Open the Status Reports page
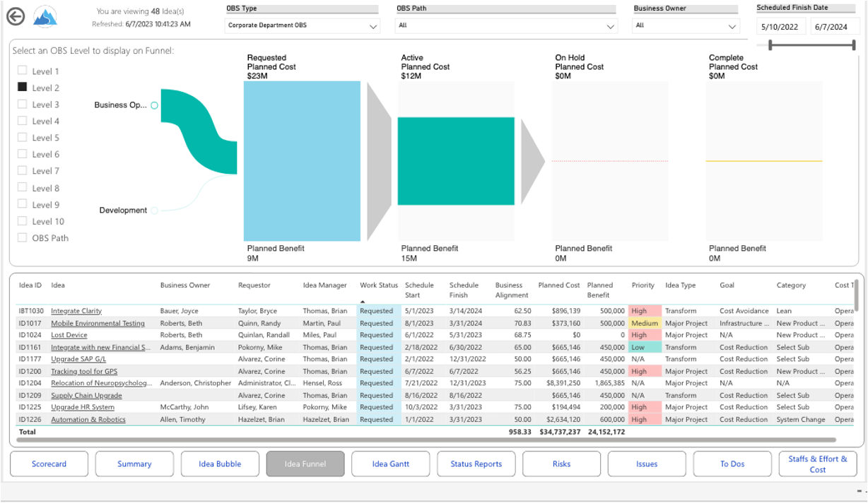Image resolution: width=868 pixels, height=503 pixels. point(476,464)
